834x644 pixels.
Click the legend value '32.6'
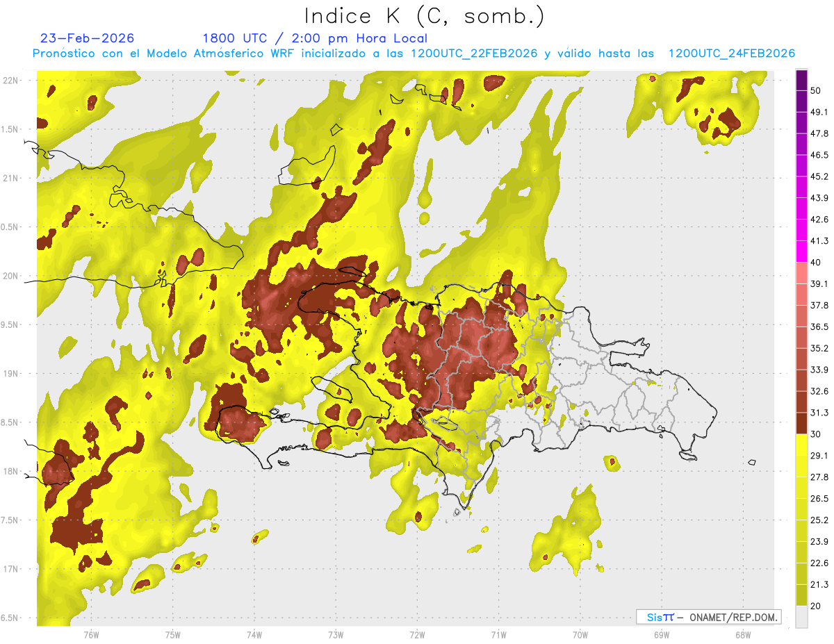tap(819, 391)
